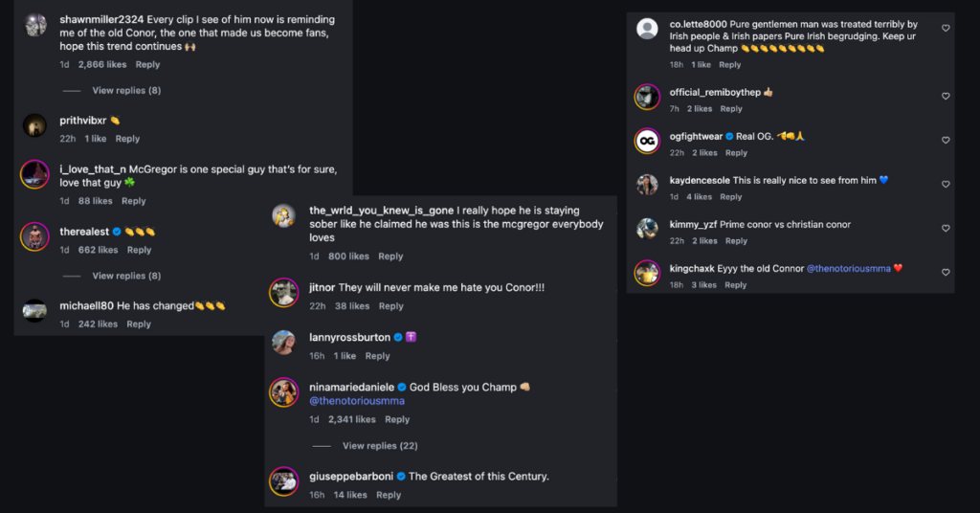Tap the heart icon next to kimmy_yzf's comment
This screenshot has height=513, width=980.
pos(946,229)
